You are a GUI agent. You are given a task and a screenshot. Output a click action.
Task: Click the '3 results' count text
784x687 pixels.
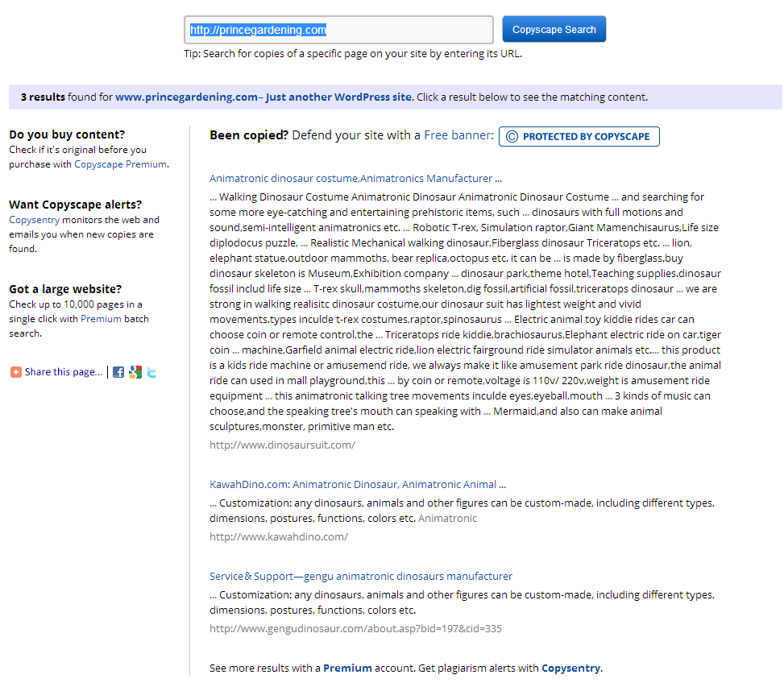click(43, 97)
